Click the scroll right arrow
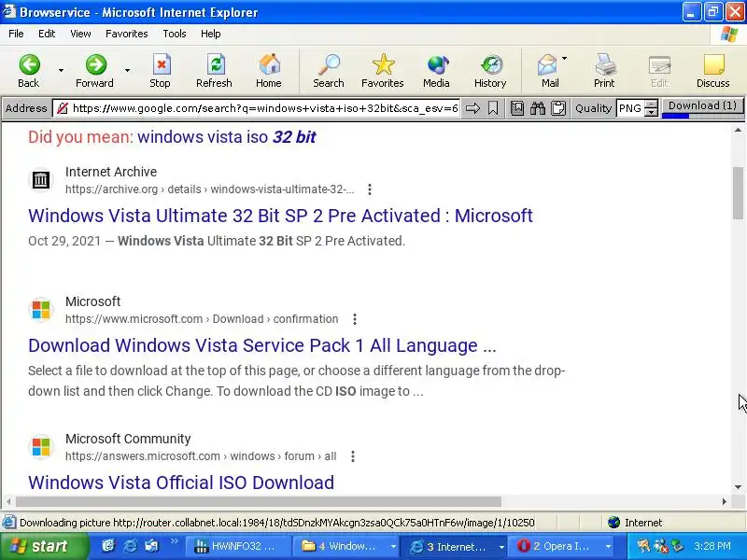Screen dimensions: 747x560 click(725, 501)
